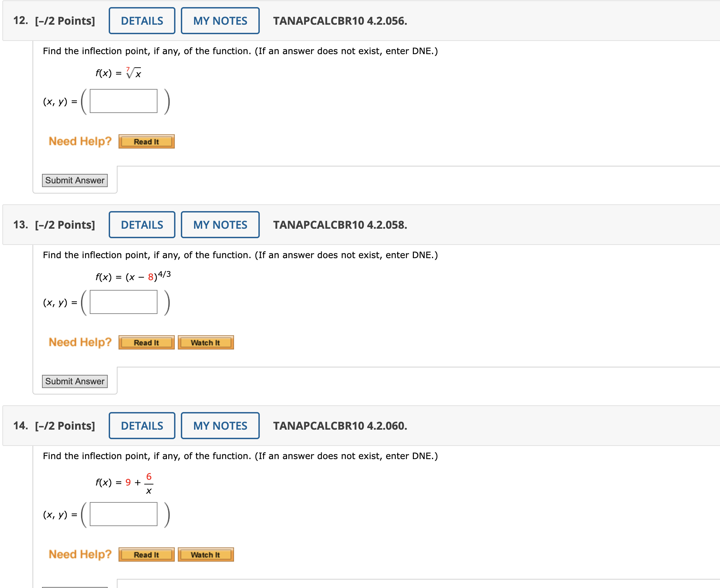Open DETAILS for question 12

tap(142, 21)
